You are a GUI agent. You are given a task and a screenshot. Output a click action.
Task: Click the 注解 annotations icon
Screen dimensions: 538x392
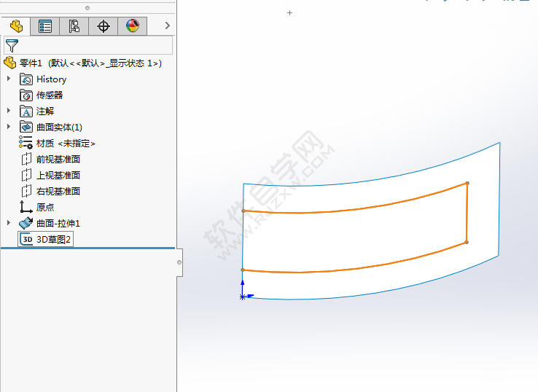[x=26, y=111]
